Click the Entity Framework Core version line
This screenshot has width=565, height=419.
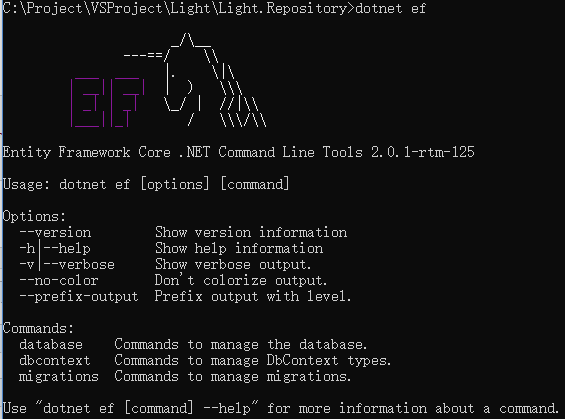[239, 152]
